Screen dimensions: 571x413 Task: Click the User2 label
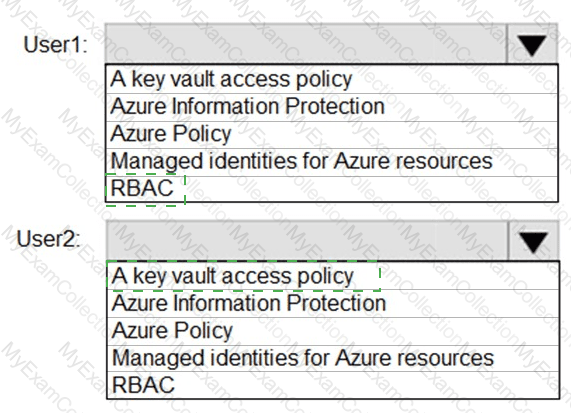(x=48, y=239)
